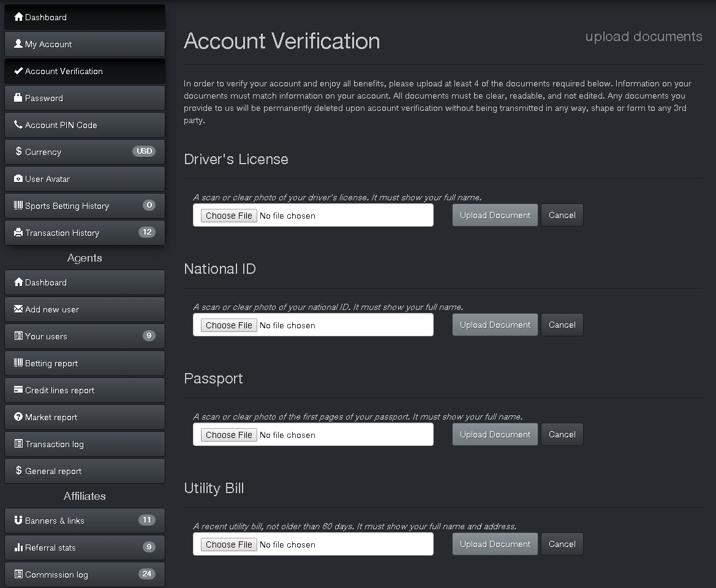Cancel the Driver's License upload
Viewport: 716px width, 588px height.
(562, 215)
